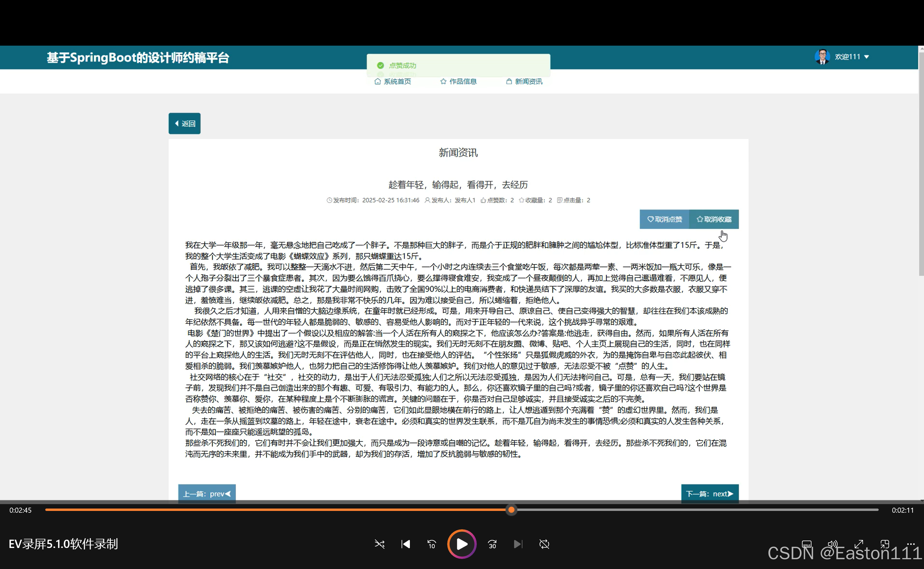The width and height of the screenshot is (924, 569).
Task: Toggle 取消点赞 to unlike the article
Action: [664, 219]
